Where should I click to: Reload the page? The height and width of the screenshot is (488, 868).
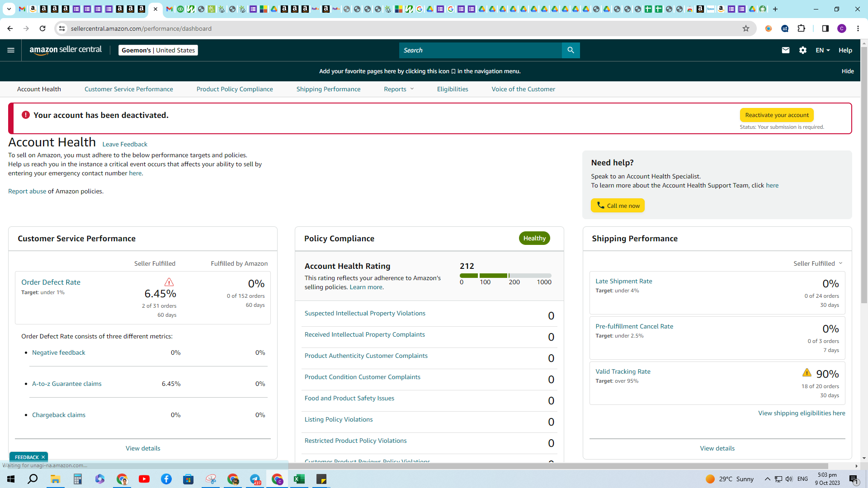(x=42, y=28)
